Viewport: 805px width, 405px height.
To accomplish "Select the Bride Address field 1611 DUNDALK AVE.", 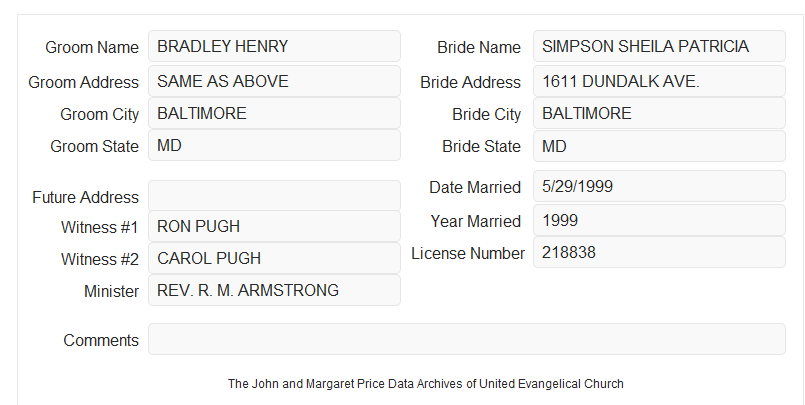I will click(x=659, y=81).
